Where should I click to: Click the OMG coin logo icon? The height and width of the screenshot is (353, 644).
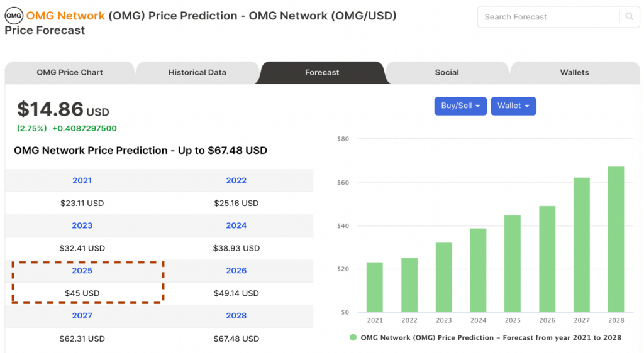click(14, 16)
